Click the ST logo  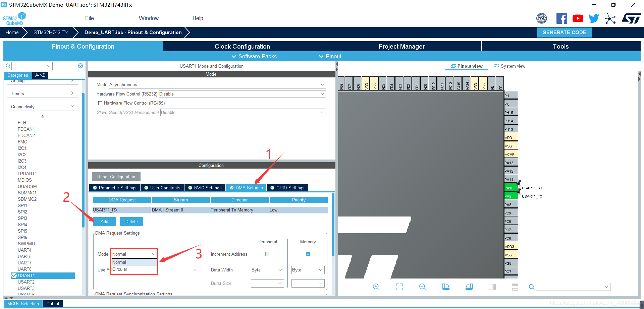631,18
